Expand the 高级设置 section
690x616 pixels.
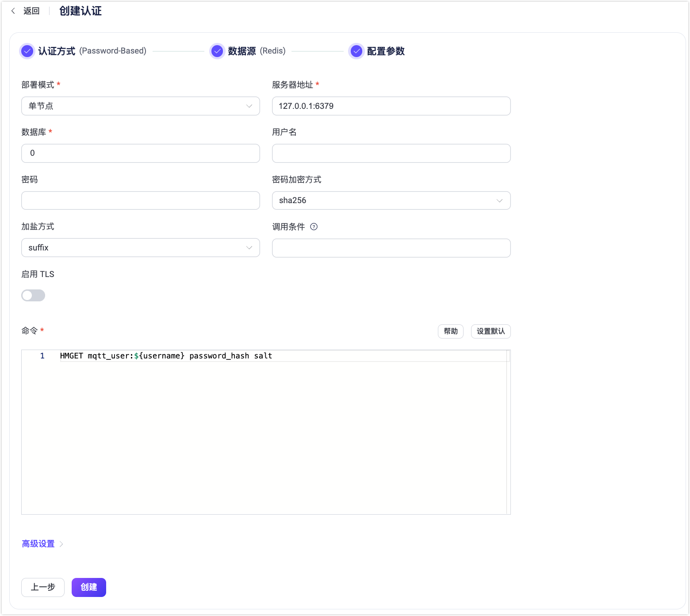click(x=38, y=543)
